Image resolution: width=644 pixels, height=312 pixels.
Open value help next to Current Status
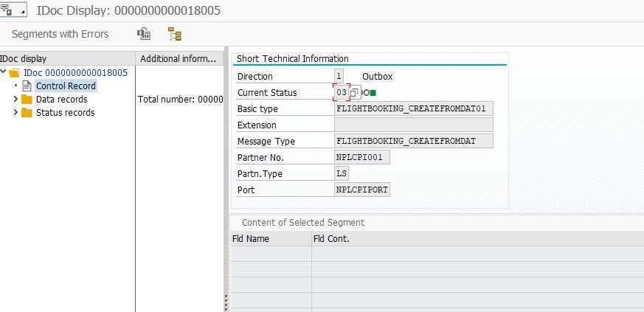354,92
